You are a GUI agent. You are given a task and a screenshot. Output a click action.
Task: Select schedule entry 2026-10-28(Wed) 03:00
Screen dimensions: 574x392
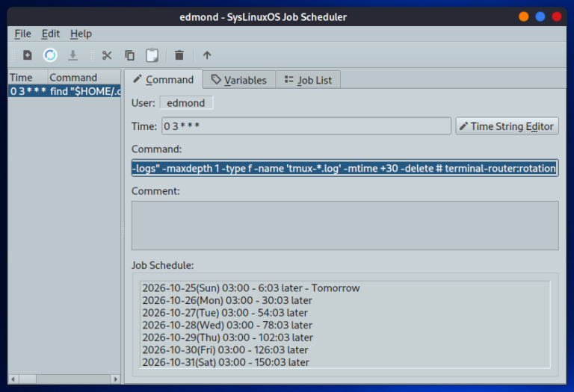(227, 326)
